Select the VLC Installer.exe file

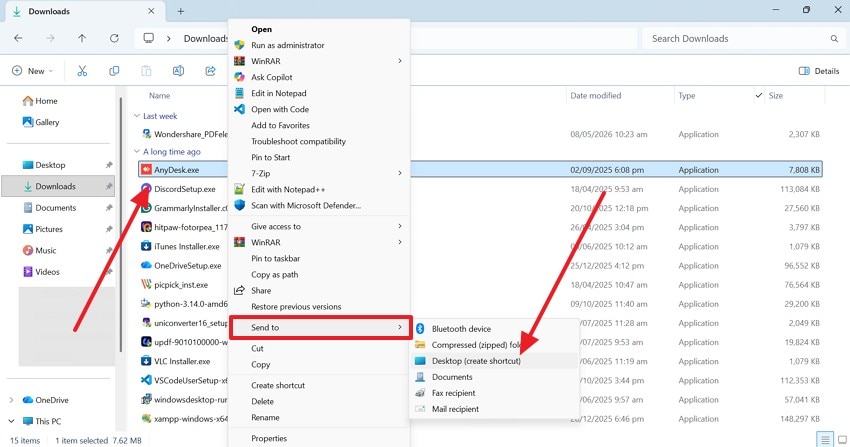[x=182, y=361]
